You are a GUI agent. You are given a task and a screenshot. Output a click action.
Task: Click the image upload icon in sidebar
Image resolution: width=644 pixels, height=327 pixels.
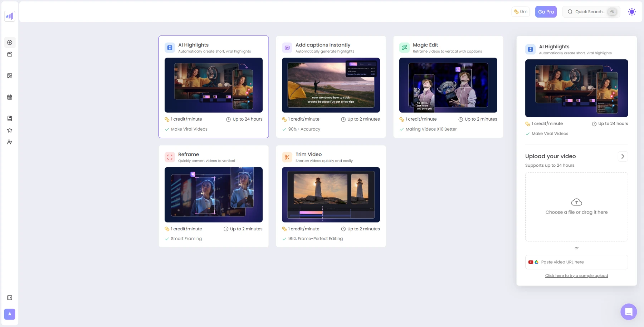pyautogui.click(x=10, y=76)
